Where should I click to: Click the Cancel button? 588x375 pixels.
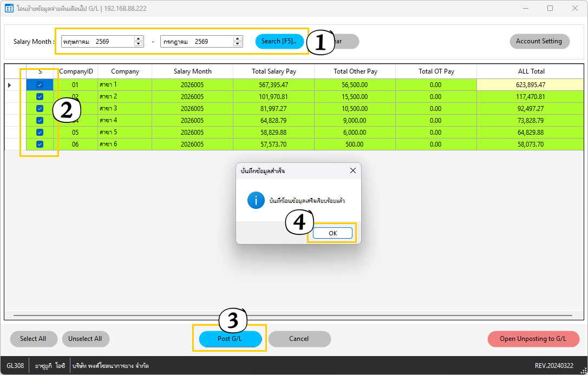point(299,339)
